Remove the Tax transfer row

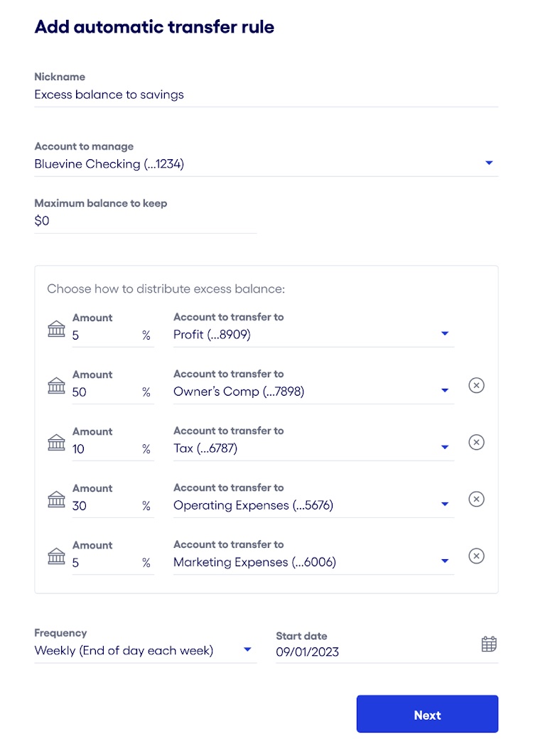476,442
